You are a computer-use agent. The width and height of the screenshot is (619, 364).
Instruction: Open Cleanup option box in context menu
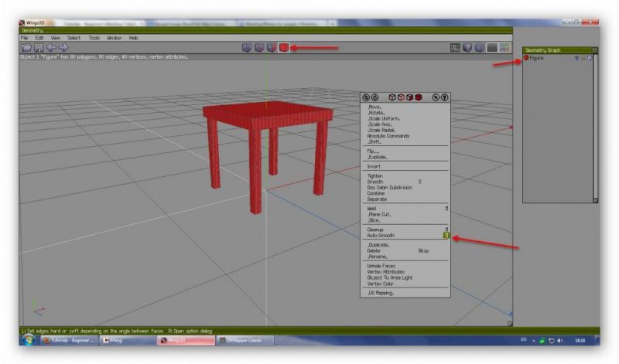446,229
